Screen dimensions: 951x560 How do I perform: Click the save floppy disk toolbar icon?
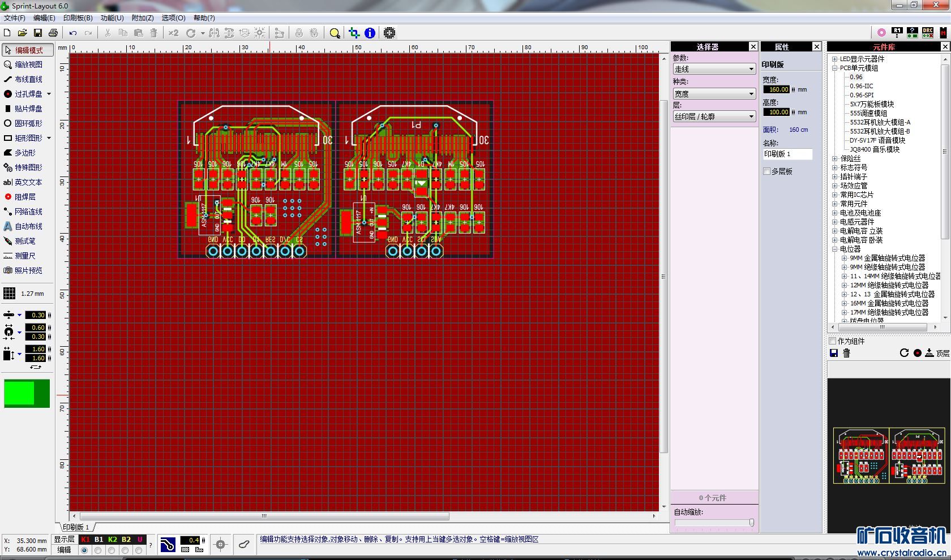click(x=38, y=33)
